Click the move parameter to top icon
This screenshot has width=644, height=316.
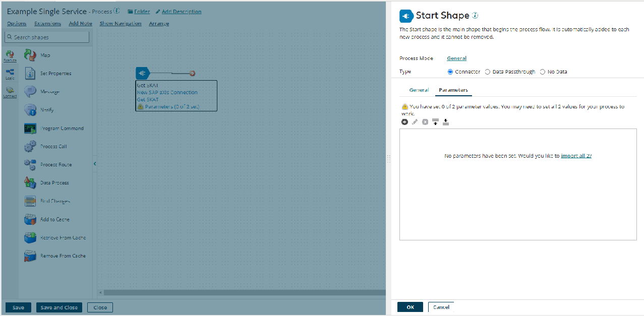435,122
